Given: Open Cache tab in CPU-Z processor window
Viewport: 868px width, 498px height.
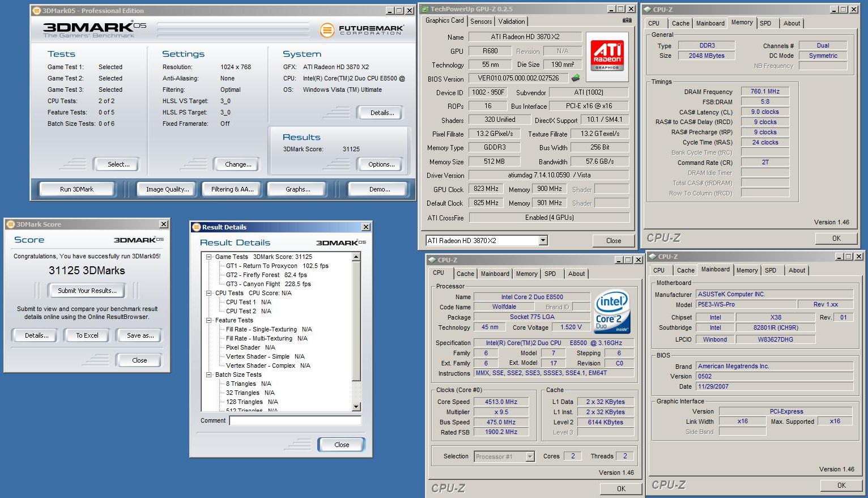Looking at the screenshot, I should pos(465,274).
